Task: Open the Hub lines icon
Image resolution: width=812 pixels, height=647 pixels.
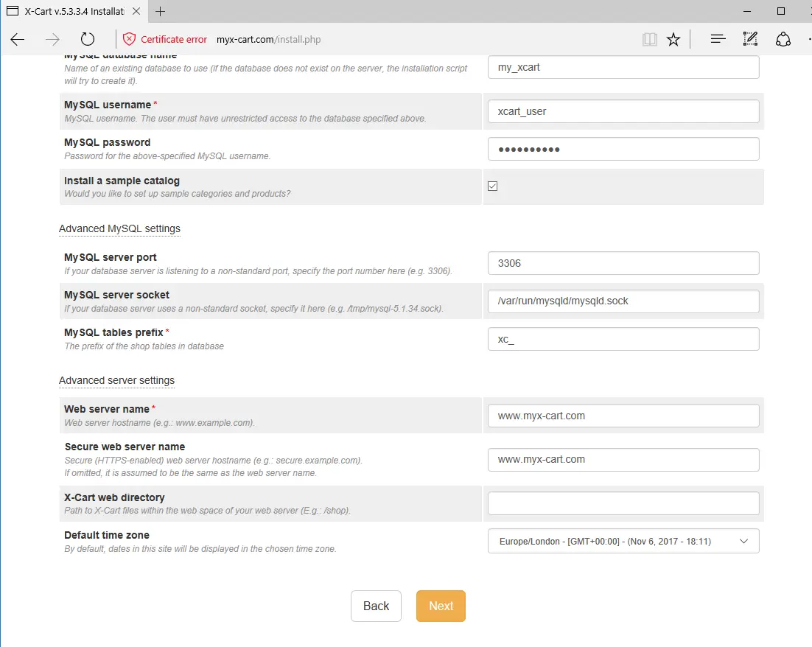Action: 718,39
